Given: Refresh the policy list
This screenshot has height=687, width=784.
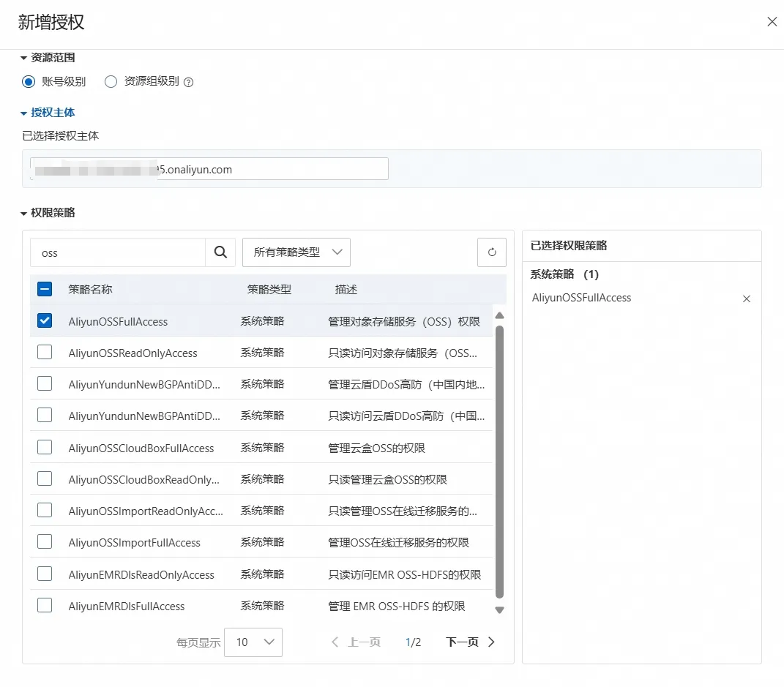Looking at the screenshot, I should (492, 252).
